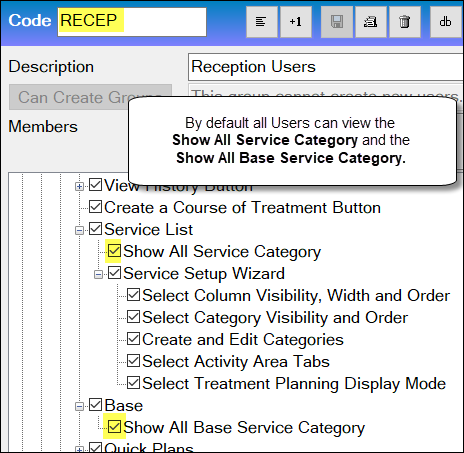Select the Service Setup Wizard label
464x453 pixels.
coord(204,274)
